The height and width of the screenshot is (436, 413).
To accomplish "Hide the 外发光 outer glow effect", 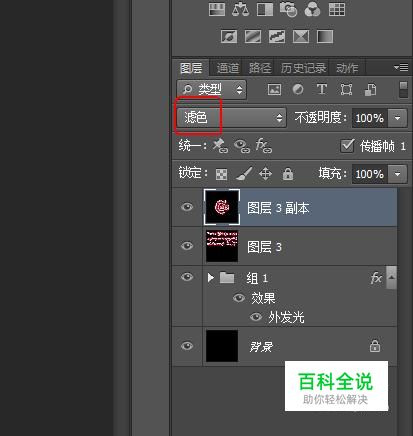I will point(256,317).
